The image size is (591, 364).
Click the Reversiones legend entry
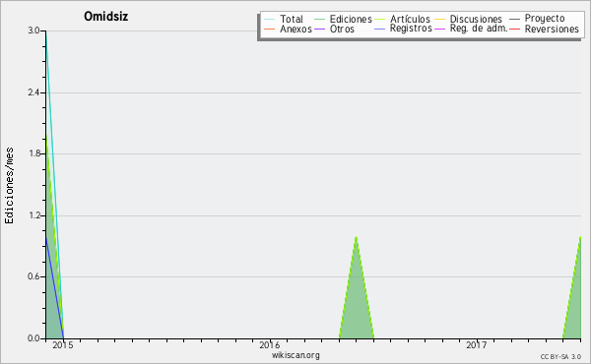(544, 29)
